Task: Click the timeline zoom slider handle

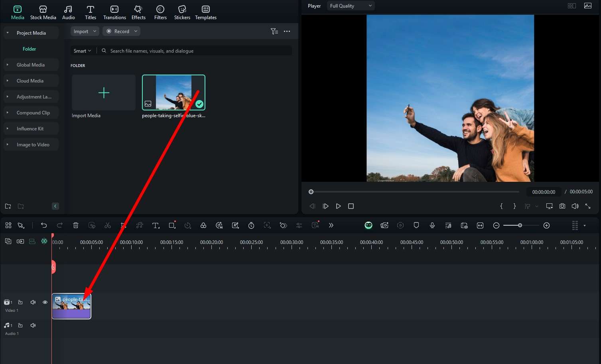Action: [520, 225]
